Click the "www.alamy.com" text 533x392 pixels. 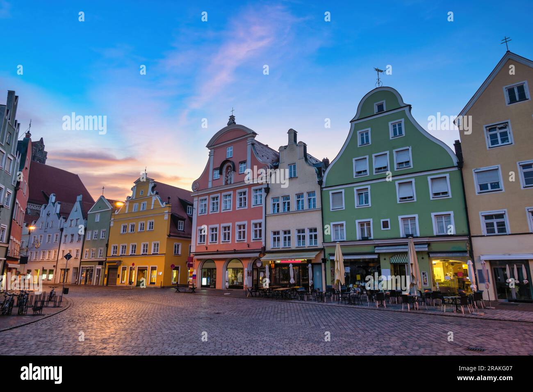(x=485, y=379)
